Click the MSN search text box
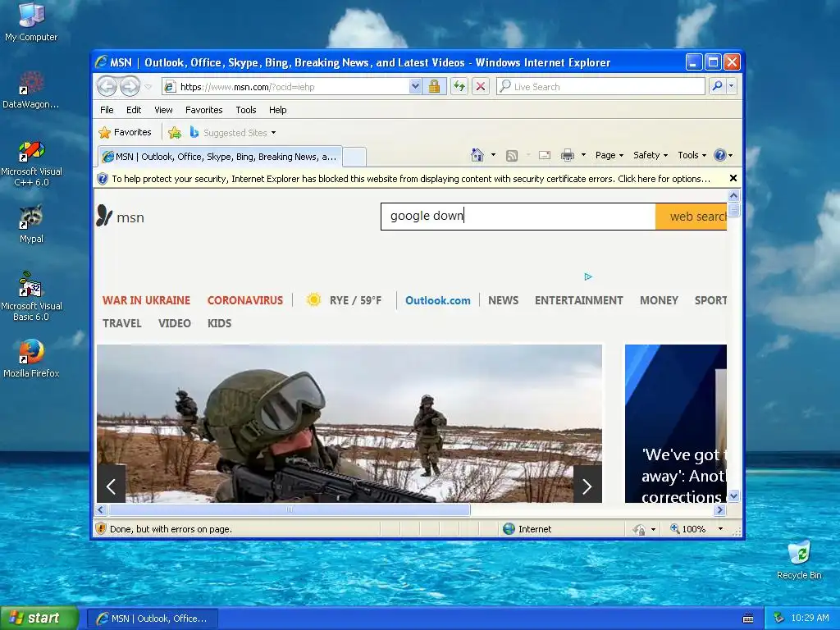This screenshot has width=840, height=630. point(518,217)
